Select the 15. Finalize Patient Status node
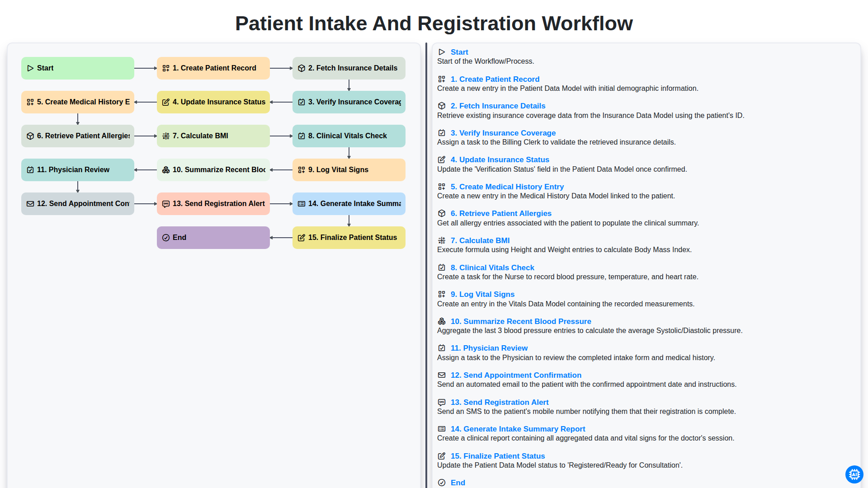Screen dimensions: 868x488 point(349,238)
